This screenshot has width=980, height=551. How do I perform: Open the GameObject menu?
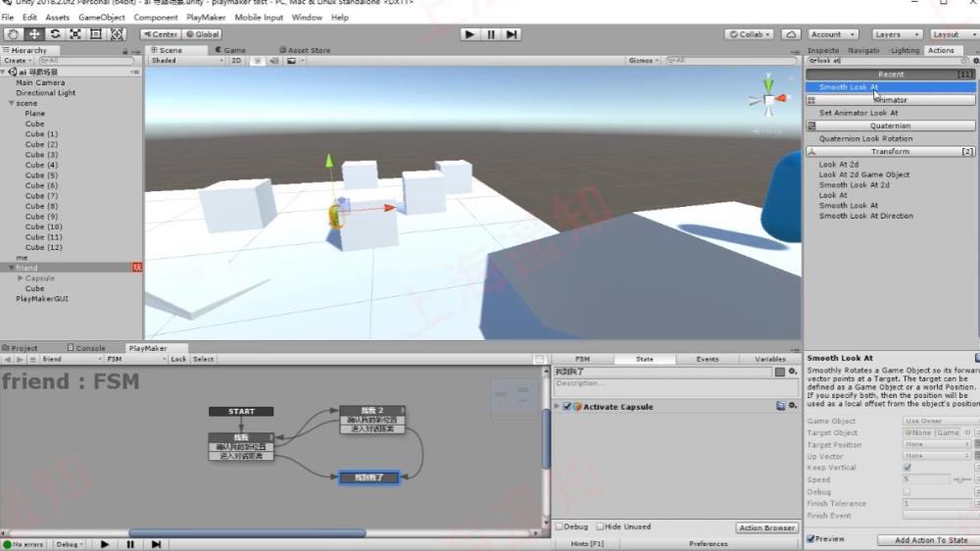[x=101, y=18]
